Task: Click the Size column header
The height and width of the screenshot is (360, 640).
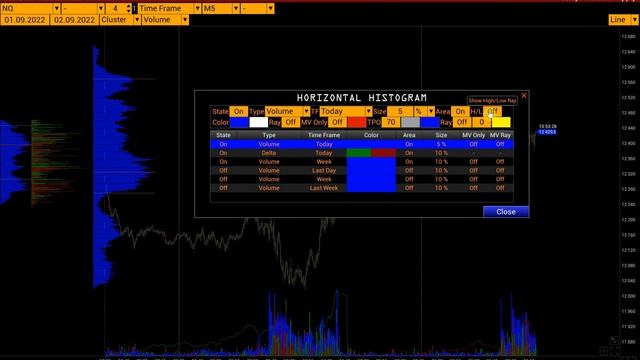Action: click(x=441, y=135)
